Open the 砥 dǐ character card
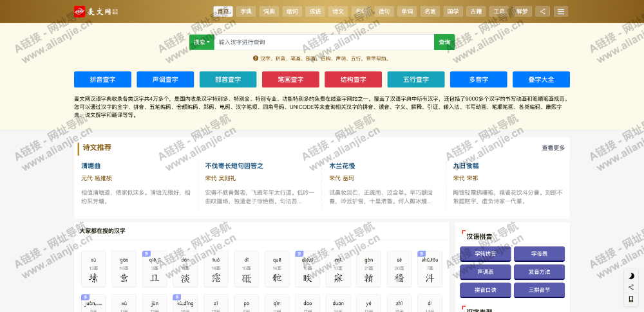Image resolution: width=644 pixels, height=312 pixels. [247, 269]
